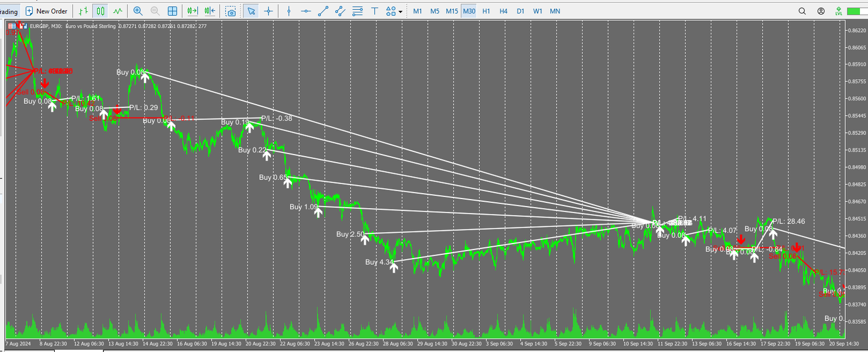
Task: Click the Buy 0.65 trade arrow
Action: tap(288, 182)
